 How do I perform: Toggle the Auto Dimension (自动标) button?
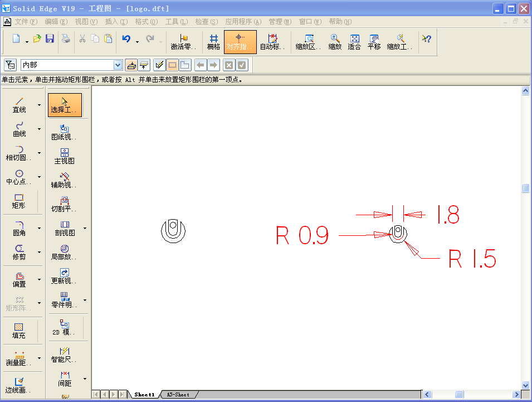[x=272, y=42]
